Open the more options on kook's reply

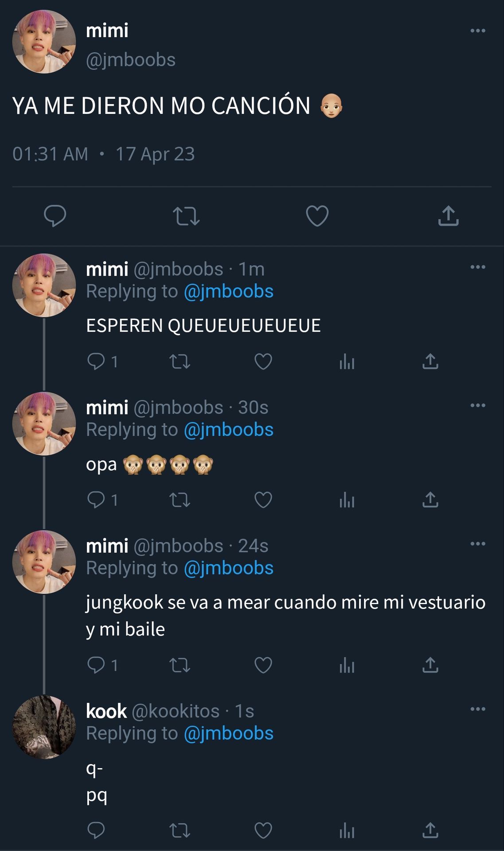[x=478, y=709]
